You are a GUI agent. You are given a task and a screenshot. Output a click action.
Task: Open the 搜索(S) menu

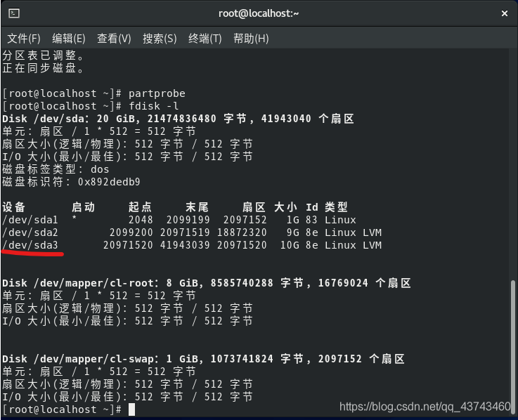[x=160, y=39]
